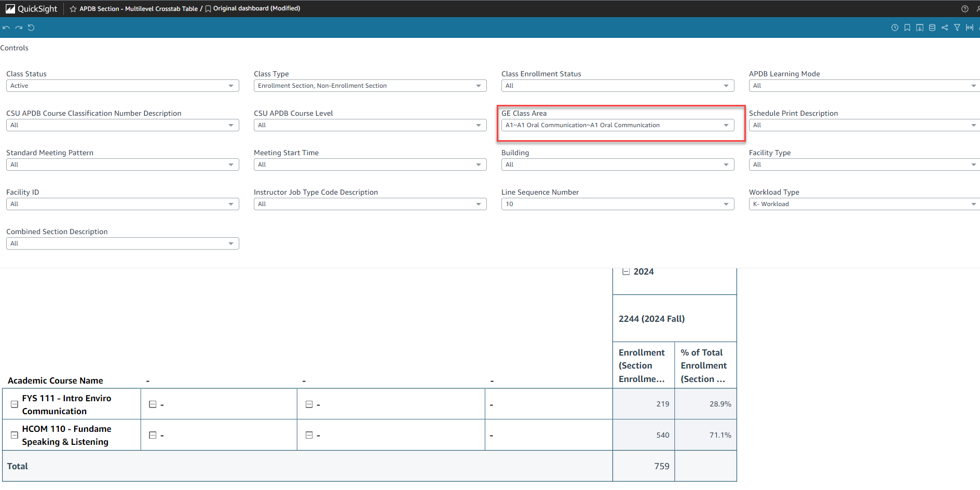Share the dashboard using share icon
Screen dimensions: 980x490
(945, 28)
